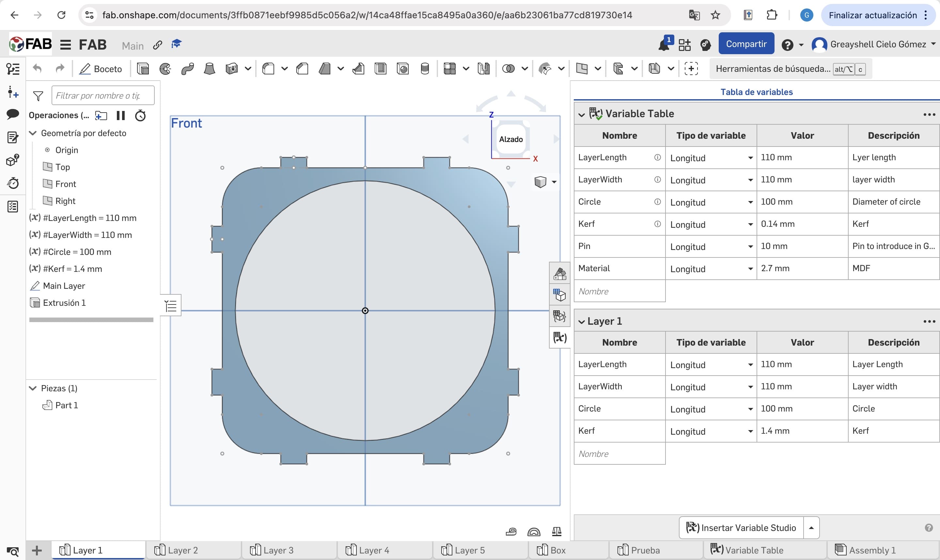Select the Loft tool icon
This screenshot has height=560, width=940.
coord(209,69)
